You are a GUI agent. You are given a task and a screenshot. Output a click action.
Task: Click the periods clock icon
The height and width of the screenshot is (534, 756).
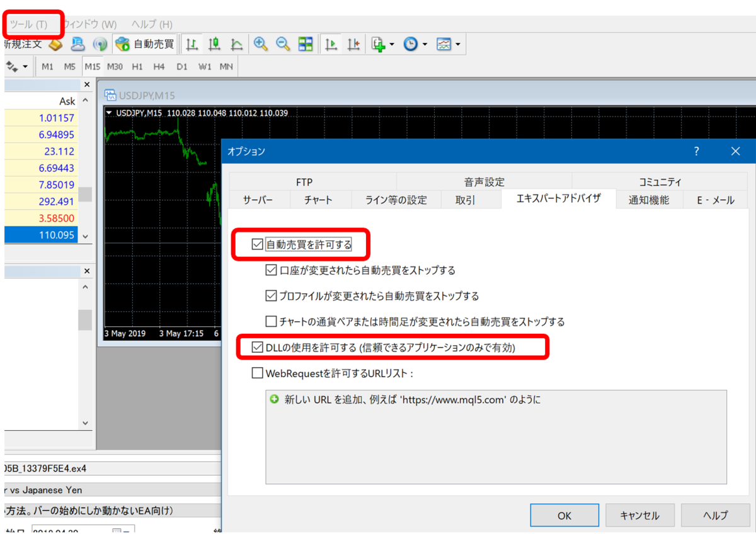coord(411,45)
